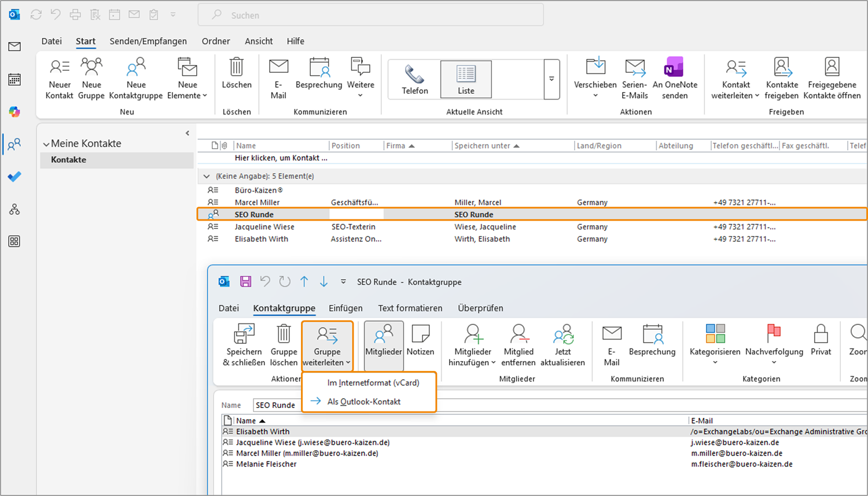Open the Senden/Empfangen tab
868x496 pixels.
tap(148, 41)
